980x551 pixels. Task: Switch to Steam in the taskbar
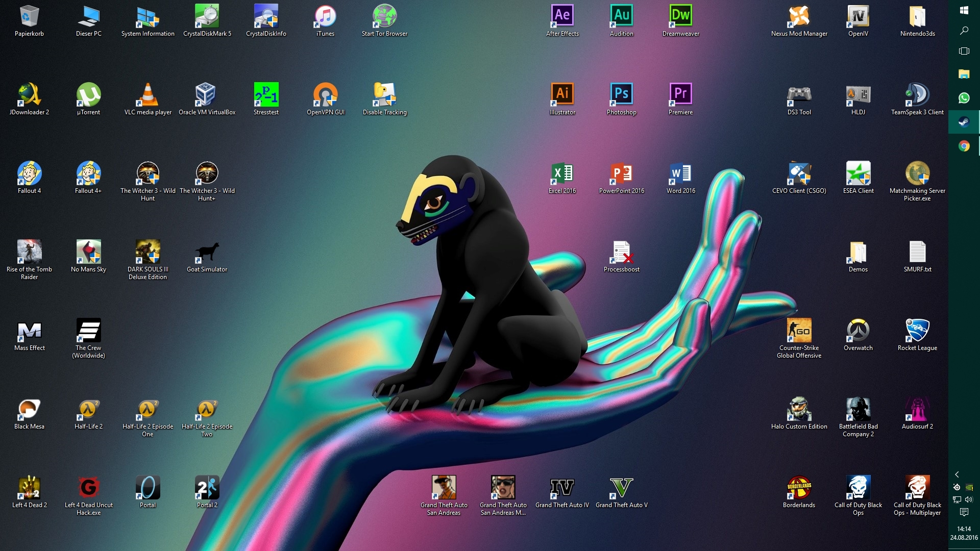click(964, 122)
